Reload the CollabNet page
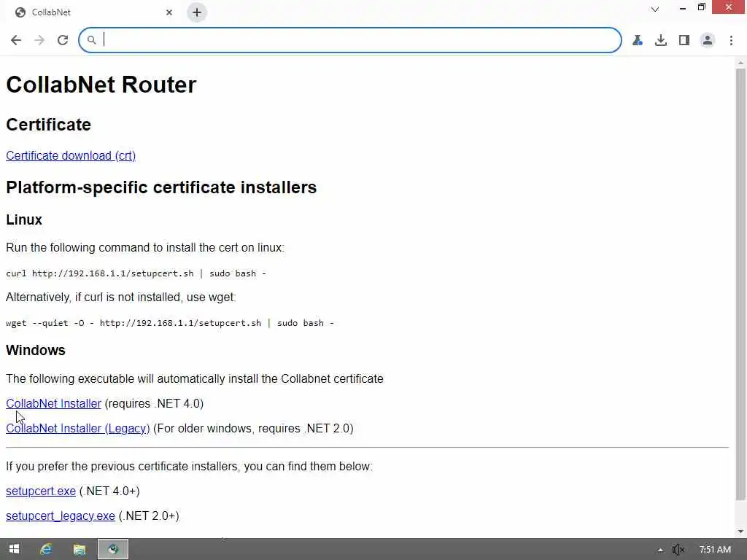The image size is (747, 560). point(63,40)
